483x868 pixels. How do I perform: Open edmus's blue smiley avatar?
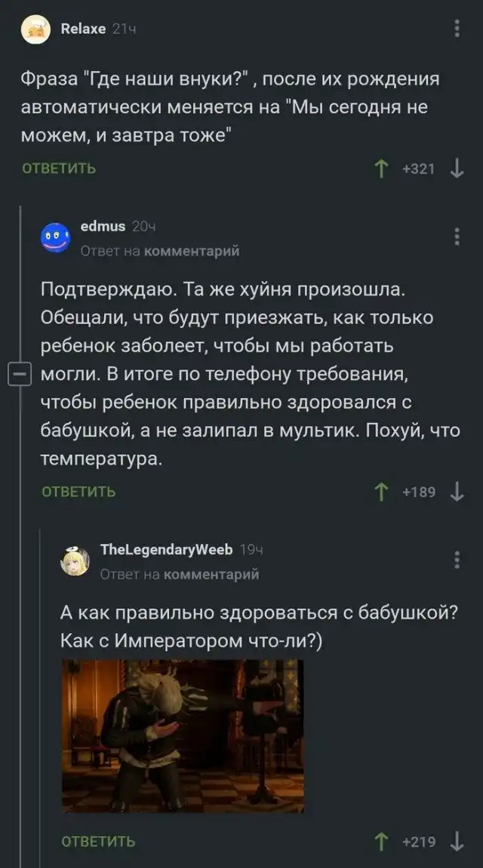click(55, 237)
